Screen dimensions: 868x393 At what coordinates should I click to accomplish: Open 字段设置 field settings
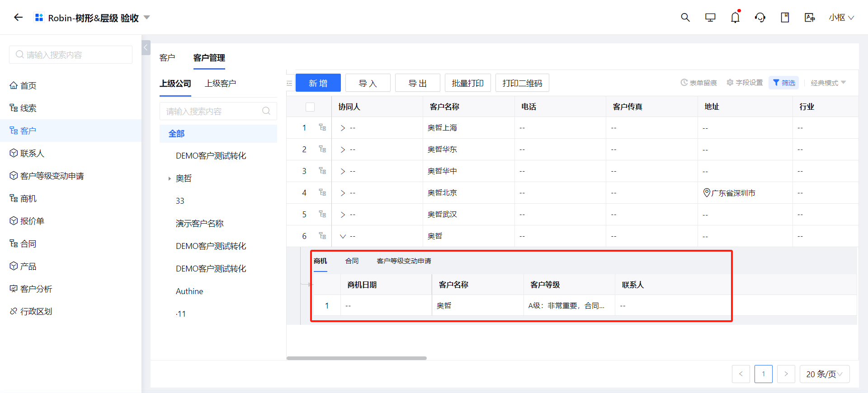[x=745, y=83]
